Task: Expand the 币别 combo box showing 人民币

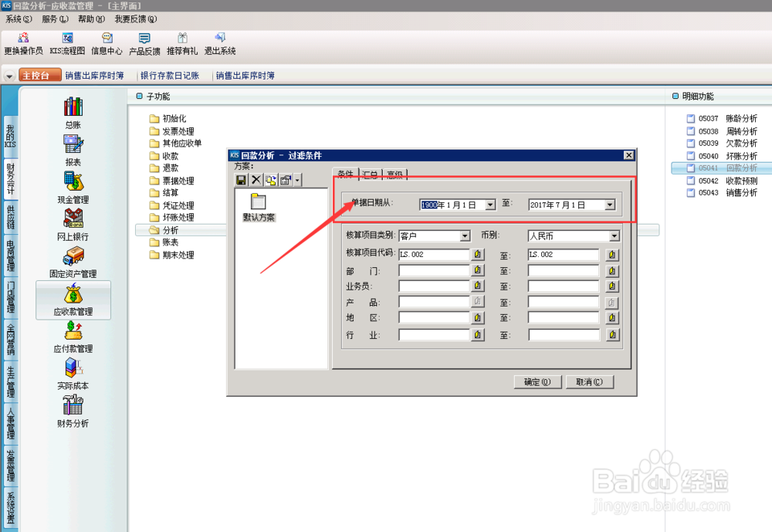Action: tap(614, 236)
